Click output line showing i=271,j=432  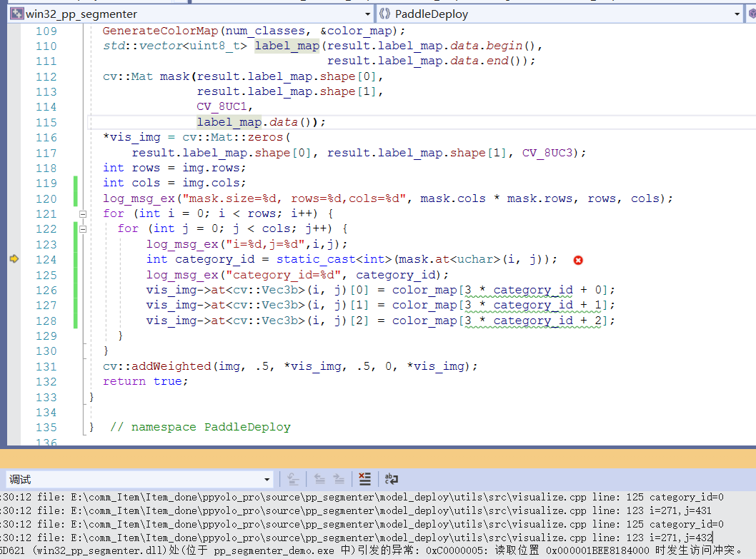coord(356,538)
